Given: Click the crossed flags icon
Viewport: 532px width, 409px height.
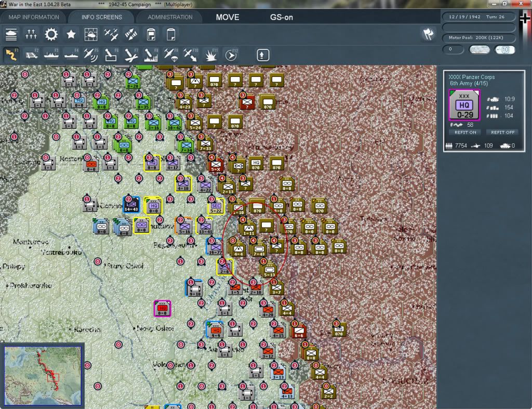Looking at the screenshot, I should click(x=428, y=34).
